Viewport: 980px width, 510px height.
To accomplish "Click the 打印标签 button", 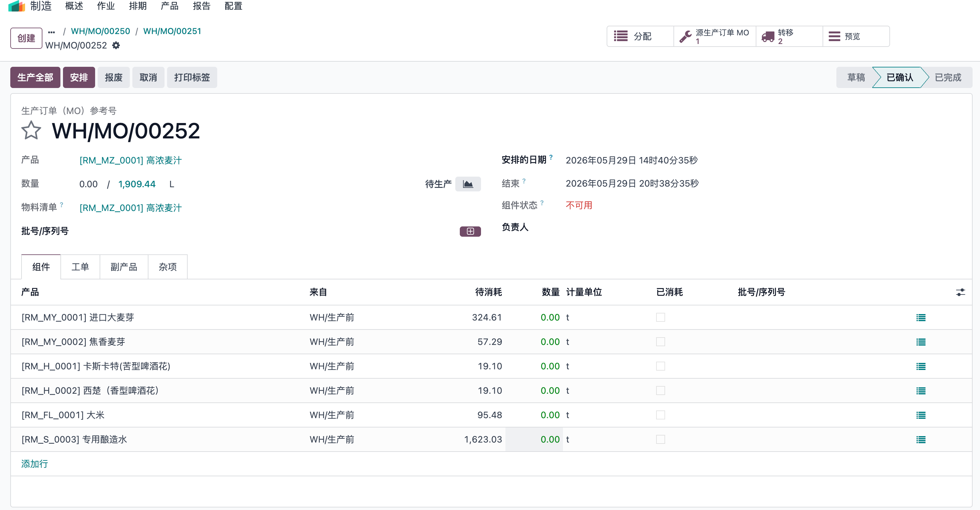I will tap(192, 78).
